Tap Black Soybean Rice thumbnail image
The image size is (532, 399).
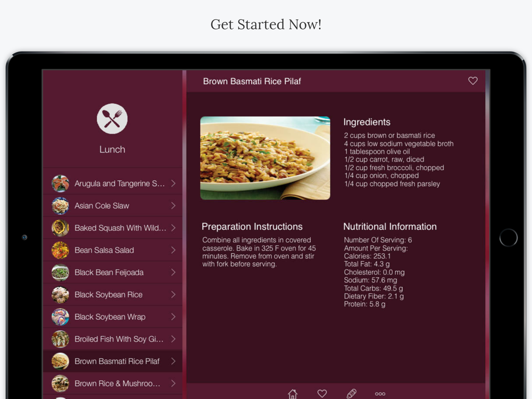61,295
